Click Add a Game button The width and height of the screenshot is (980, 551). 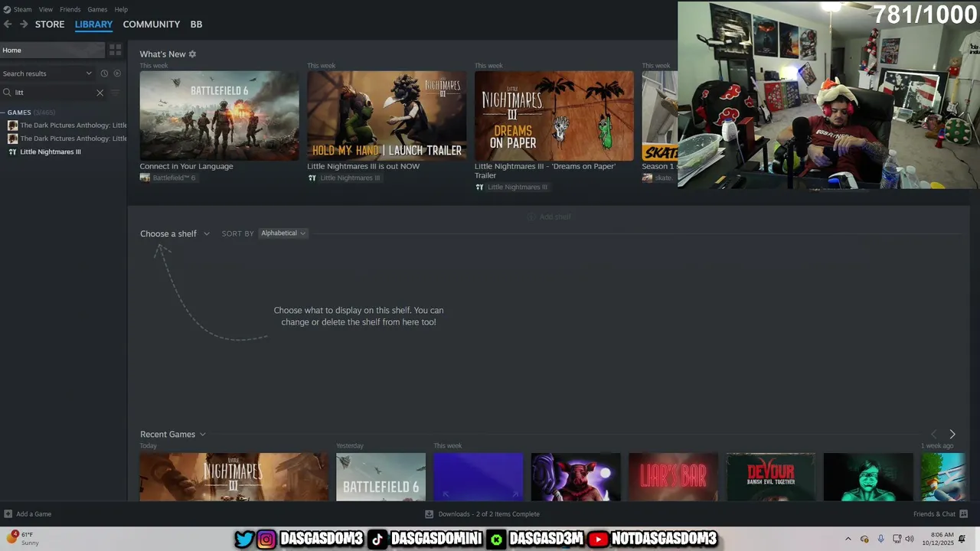(x=28, y=514)
